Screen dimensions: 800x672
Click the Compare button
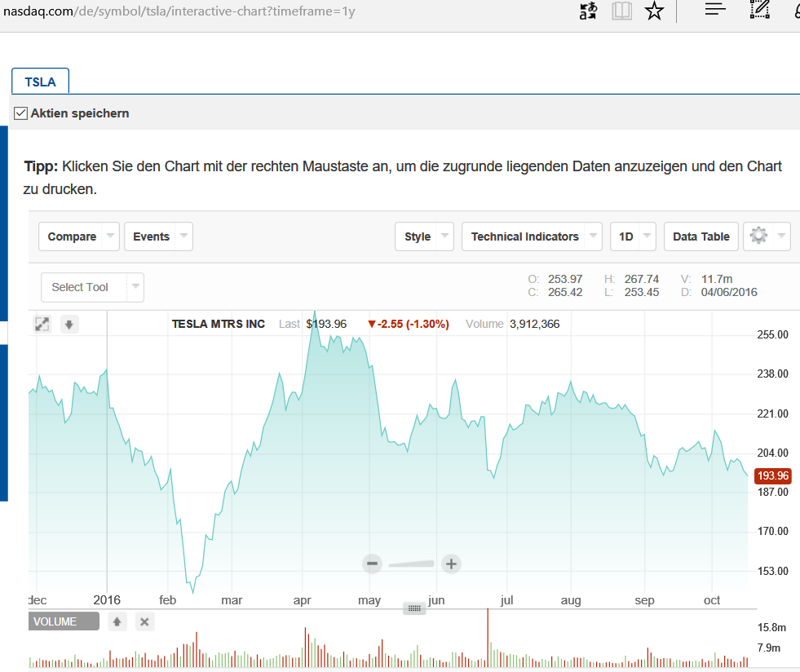(x=72, y=237)
